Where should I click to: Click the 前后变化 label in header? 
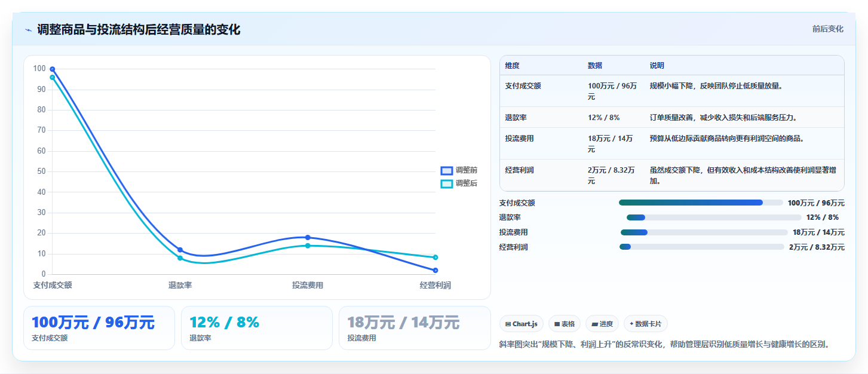point(827,29)
